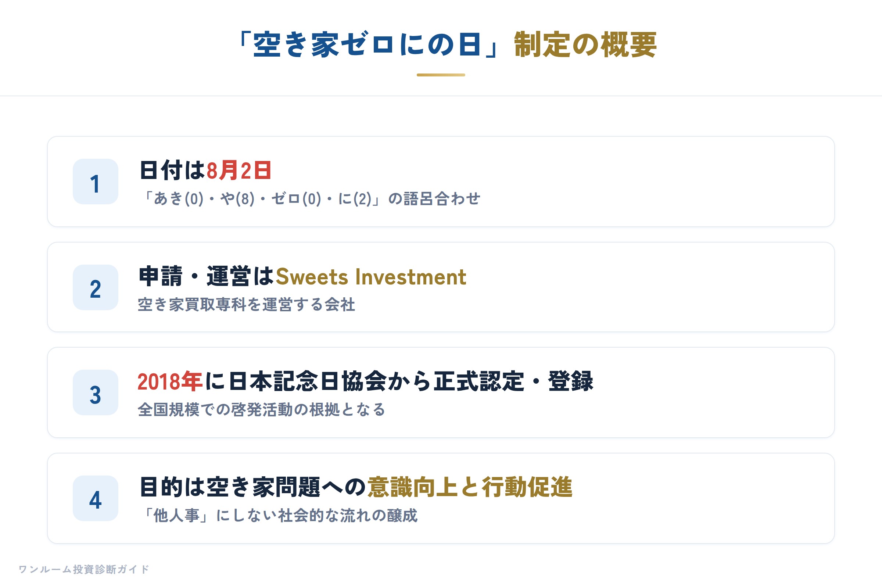
Task: Click the 空き家買取専科を運営する会社 subtitle
Action: click(246, 305)
